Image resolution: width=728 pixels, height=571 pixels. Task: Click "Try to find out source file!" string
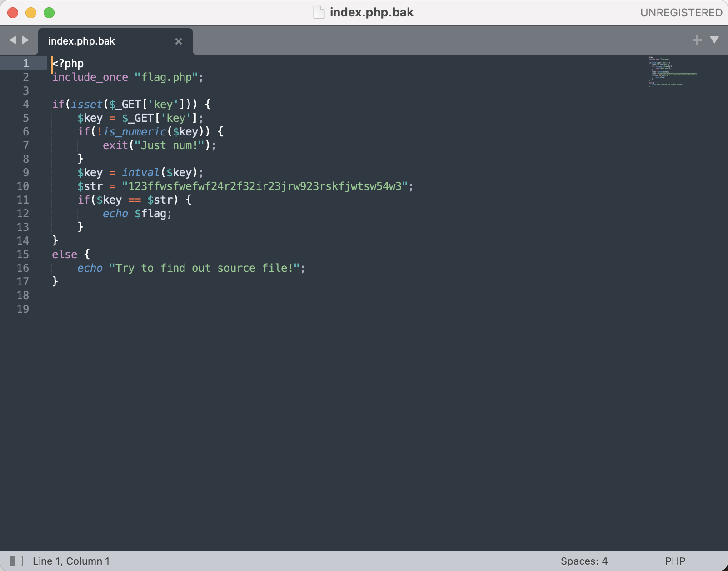point(204,268)
